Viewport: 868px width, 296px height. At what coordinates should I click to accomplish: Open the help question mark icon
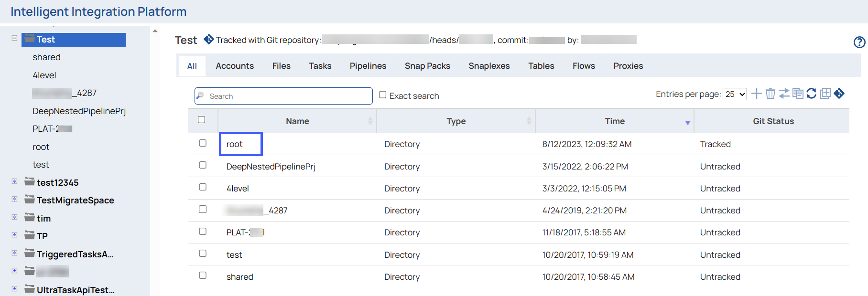point(859,42)
